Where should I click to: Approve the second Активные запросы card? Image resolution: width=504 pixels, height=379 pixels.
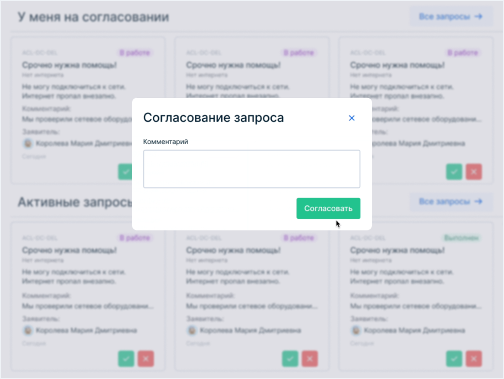pos(290,359)
